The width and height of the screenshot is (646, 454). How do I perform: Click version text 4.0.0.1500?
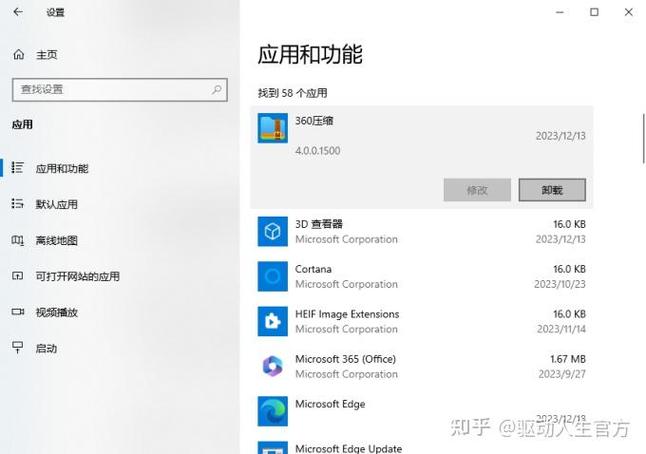(x=318, y=151)
